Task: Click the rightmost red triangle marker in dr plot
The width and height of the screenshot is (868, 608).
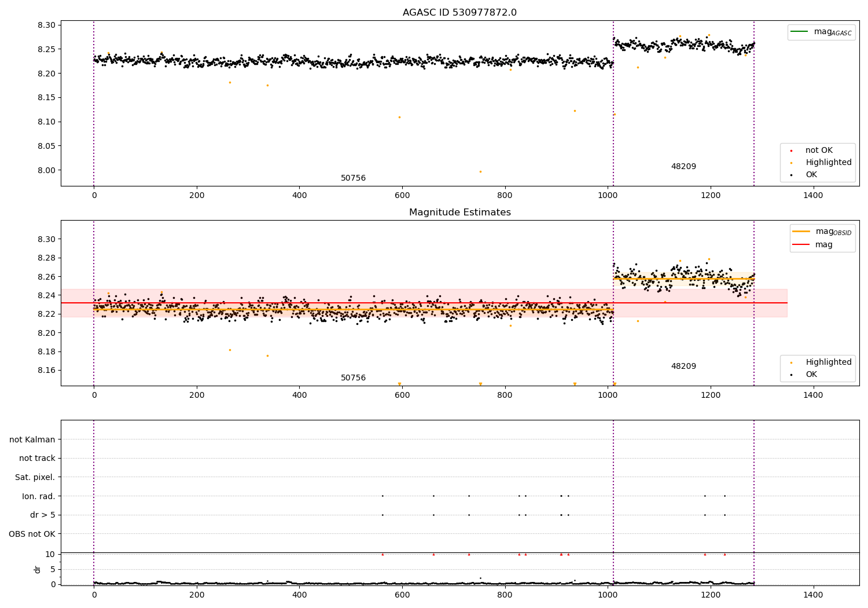Action: click(724, 555)
